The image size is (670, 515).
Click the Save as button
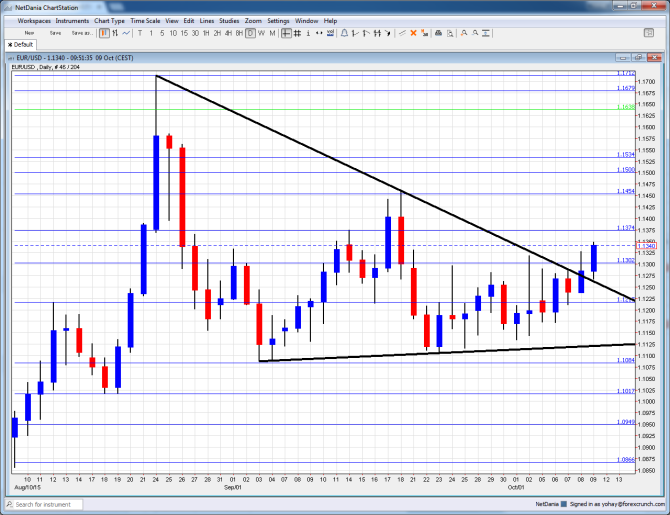(82, 33)
